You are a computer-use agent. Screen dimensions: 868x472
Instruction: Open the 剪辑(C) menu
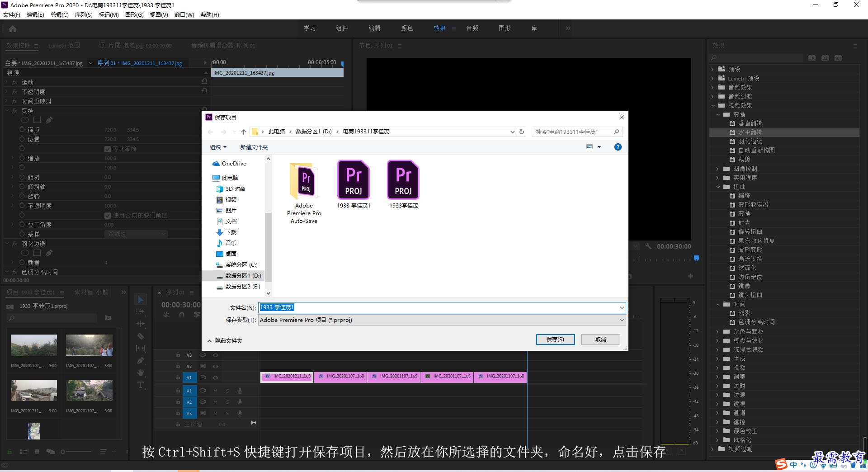tap(60, 15)
